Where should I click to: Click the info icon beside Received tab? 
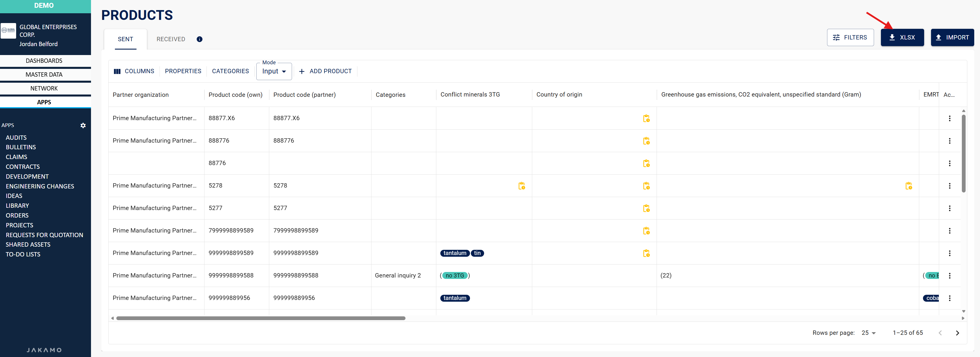(x=199, y=39)
